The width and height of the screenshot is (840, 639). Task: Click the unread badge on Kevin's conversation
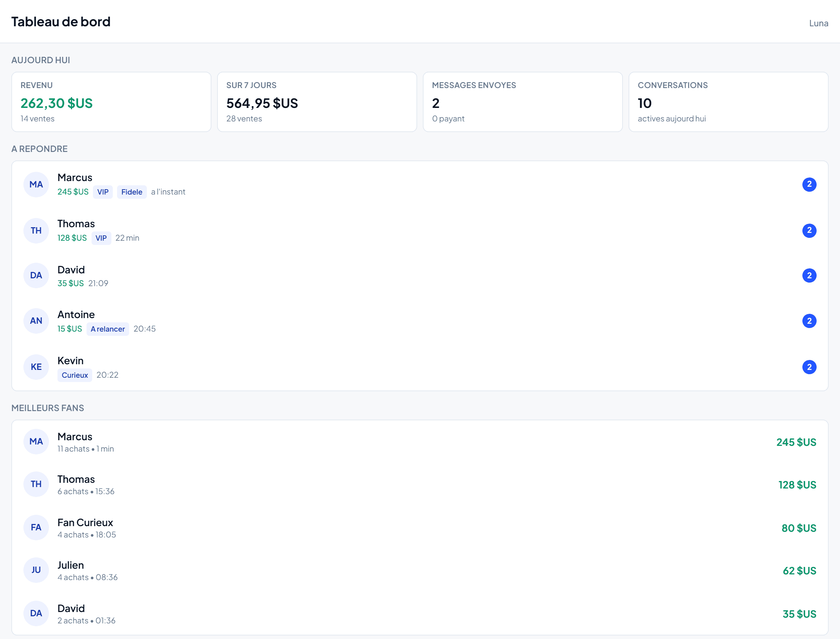tap(809, 367)
